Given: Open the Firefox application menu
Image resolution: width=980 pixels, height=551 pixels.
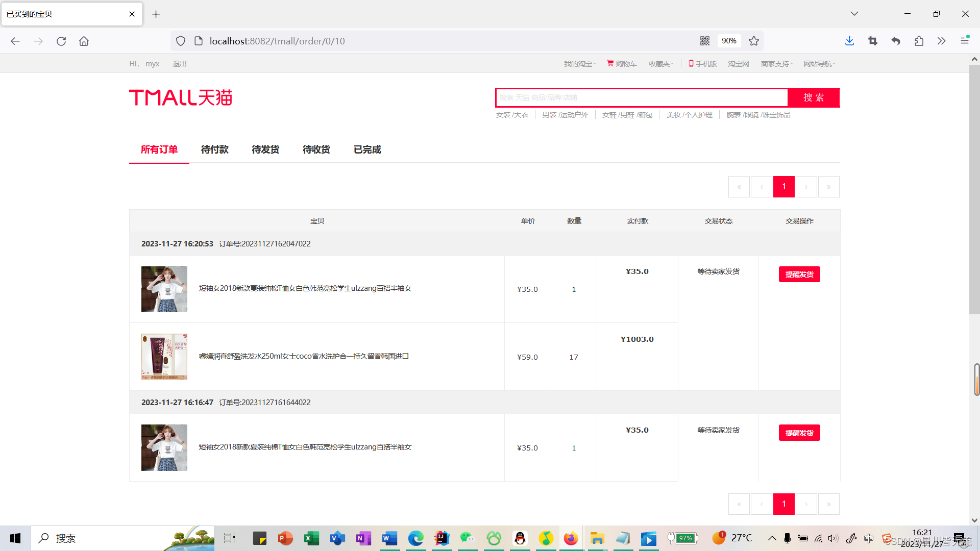Looking at the screenshot, I should [965, 40].
